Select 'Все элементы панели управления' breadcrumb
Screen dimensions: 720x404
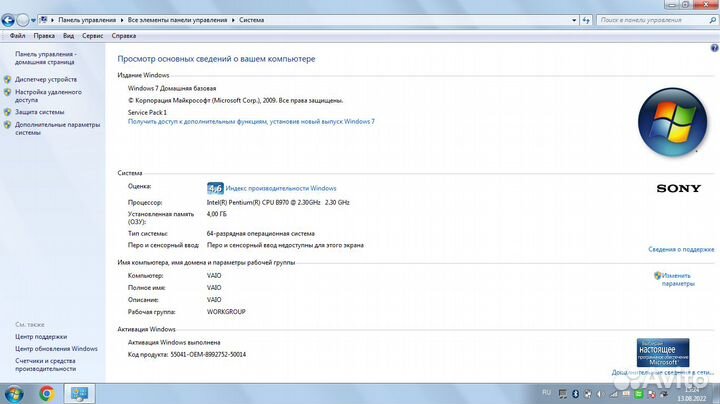click(x=177, y=20)
